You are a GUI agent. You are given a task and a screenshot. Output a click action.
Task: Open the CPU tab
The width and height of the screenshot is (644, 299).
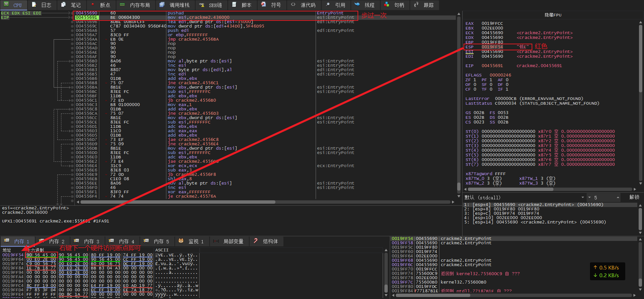(x=13, y=5)
